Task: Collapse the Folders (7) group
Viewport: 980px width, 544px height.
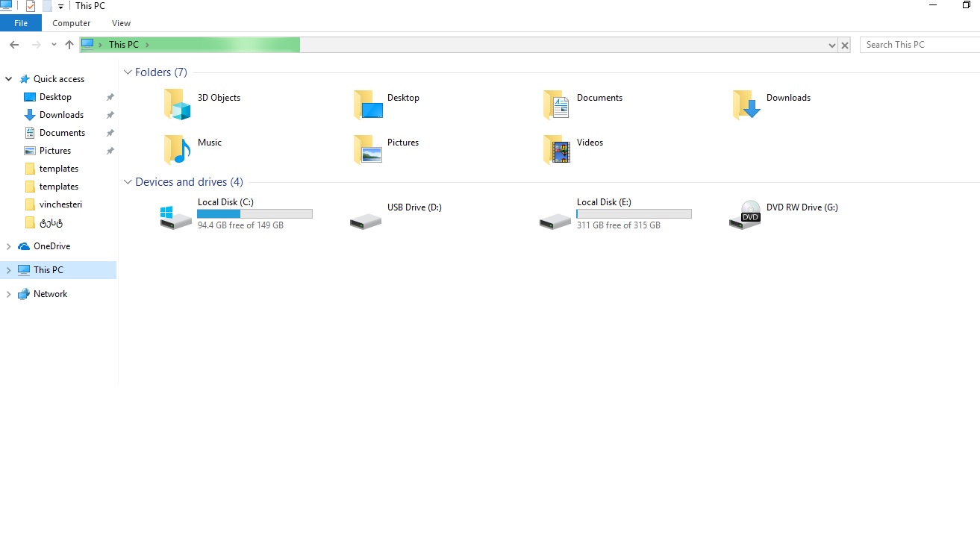Action: [x=128, y=72]
